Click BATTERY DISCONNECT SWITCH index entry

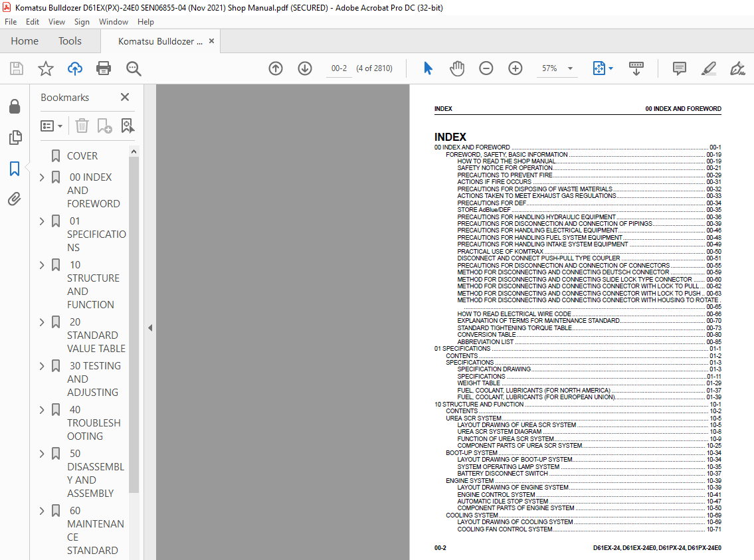coord(502,474)
